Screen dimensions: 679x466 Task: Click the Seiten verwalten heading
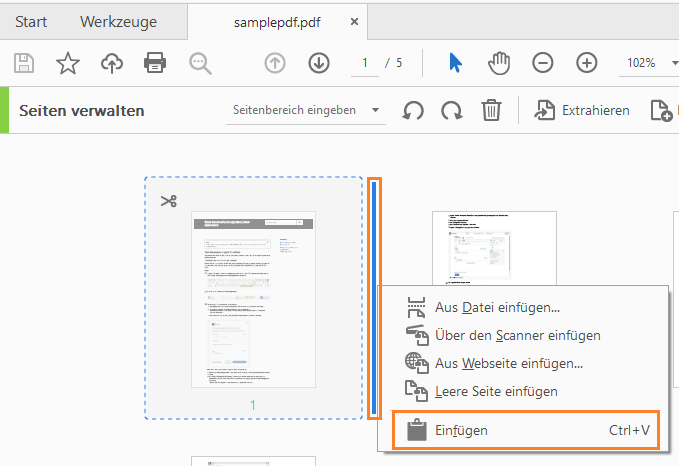point(82,110)
